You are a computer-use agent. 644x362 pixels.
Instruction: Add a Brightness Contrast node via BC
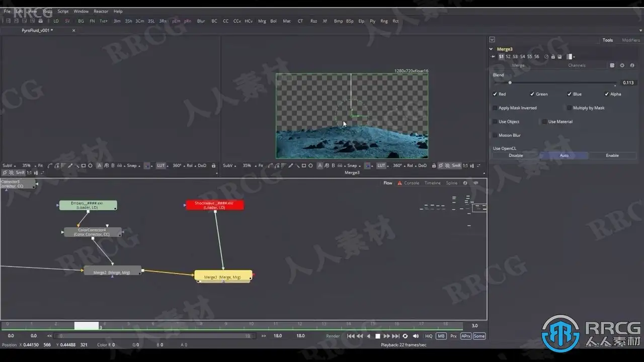click(214, 21)
